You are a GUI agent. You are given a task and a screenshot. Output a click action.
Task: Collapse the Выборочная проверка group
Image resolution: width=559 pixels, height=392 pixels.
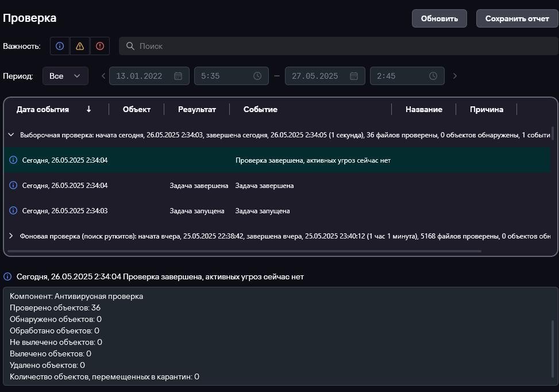pyautogui.click(x=11, y=135)
